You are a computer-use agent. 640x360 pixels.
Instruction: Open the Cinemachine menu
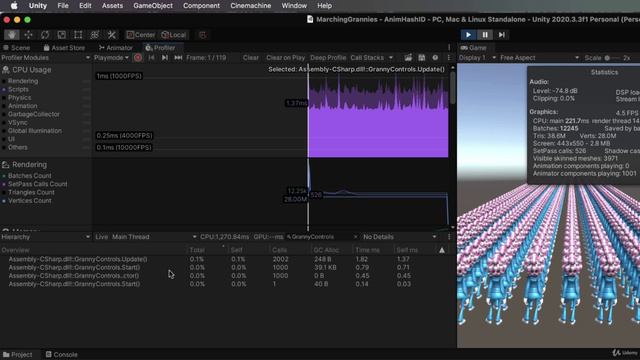coord(251,6)
